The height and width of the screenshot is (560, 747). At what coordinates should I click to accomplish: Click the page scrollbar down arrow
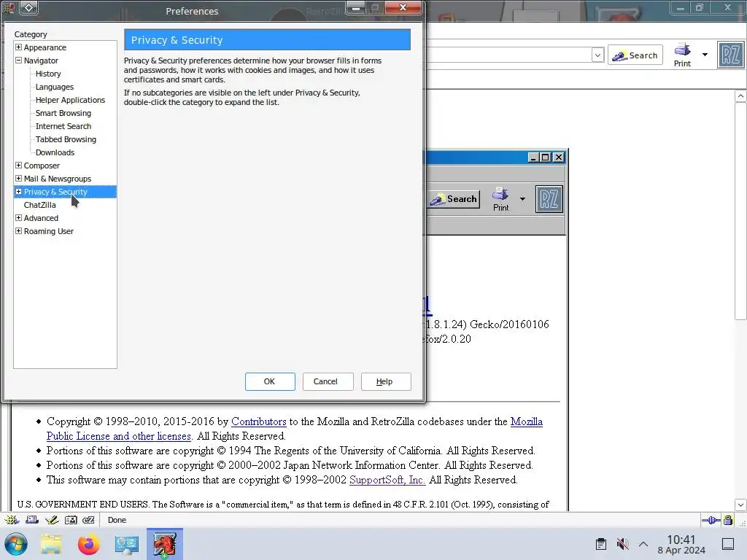740,505
